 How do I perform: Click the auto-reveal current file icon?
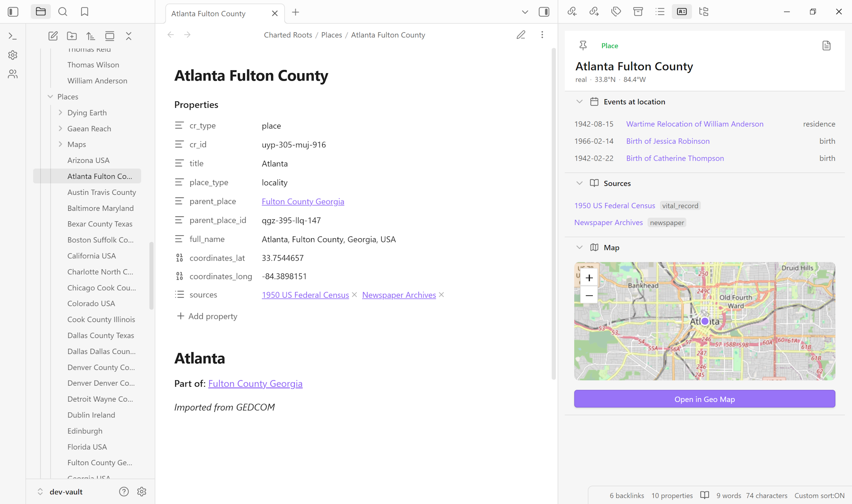tap(110, 36)
